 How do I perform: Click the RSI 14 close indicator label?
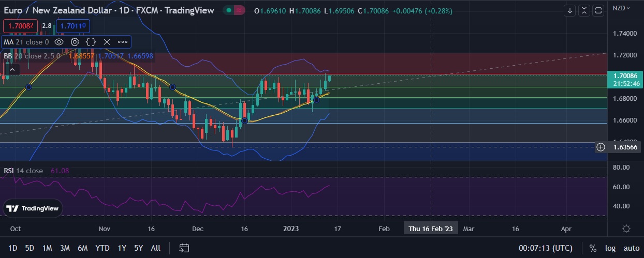pos(23,171)
